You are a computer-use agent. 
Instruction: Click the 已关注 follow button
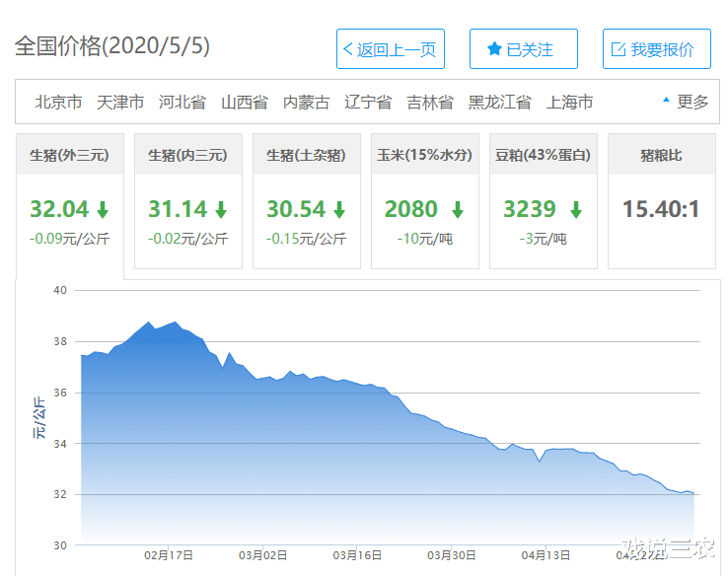(523, 48)
